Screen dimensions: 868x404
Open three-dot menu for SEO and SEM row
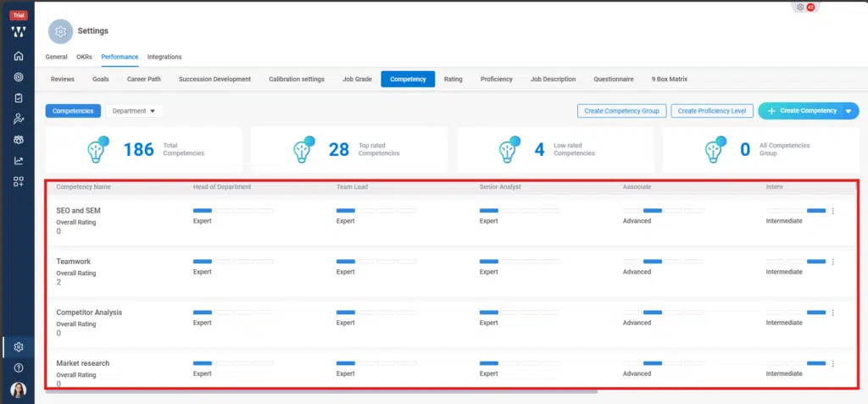point(833,211)
